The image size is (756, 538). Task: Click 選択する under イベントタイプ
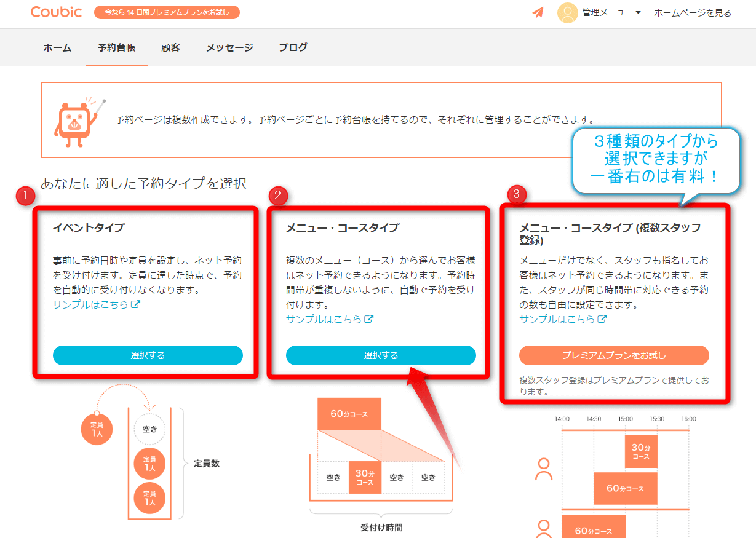148,355
